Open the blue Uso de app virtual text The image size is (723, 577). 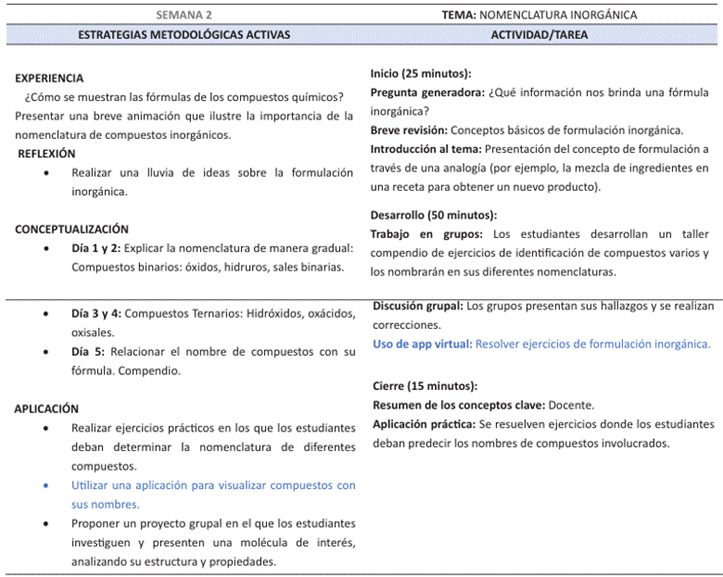pos(541,344)
